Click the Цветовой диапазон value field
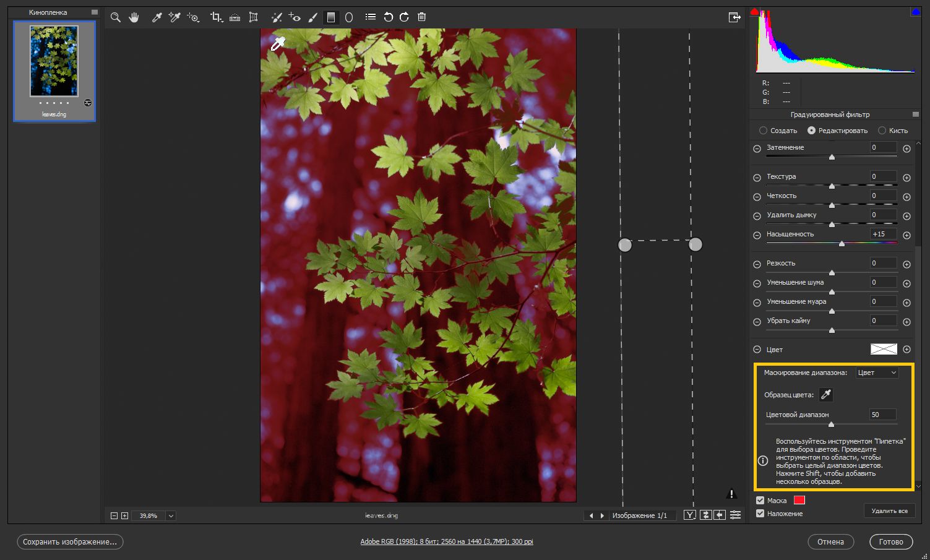Image resolution: width=930 pixels, height=560 pixels. (883, 415)
